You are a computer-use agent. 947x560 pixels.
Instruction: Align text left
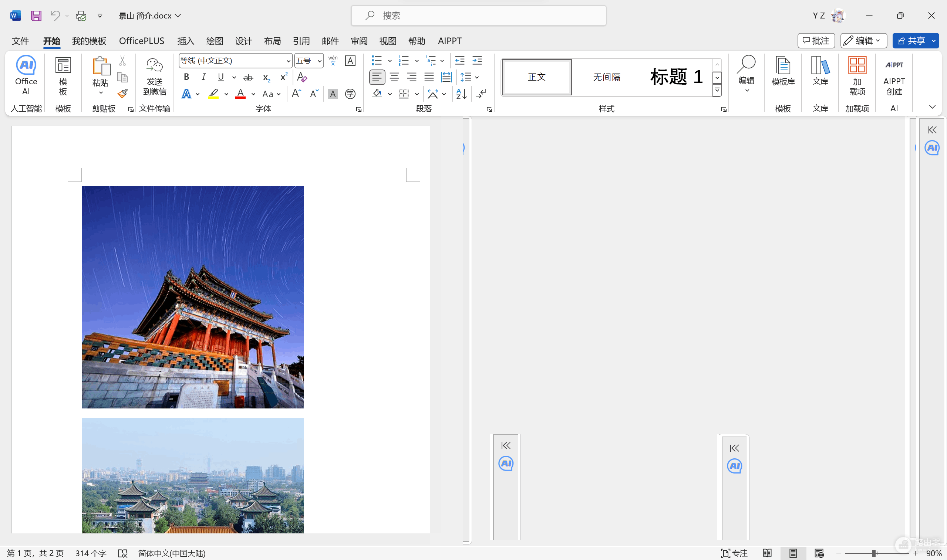coord(377,77)
